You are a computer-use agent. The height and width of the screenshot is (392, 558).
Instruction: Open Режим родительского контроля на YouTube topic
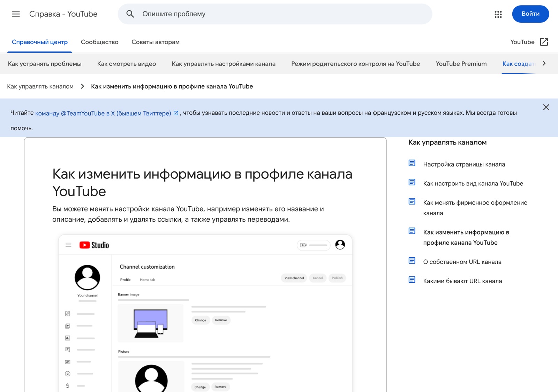coord(356,64)
